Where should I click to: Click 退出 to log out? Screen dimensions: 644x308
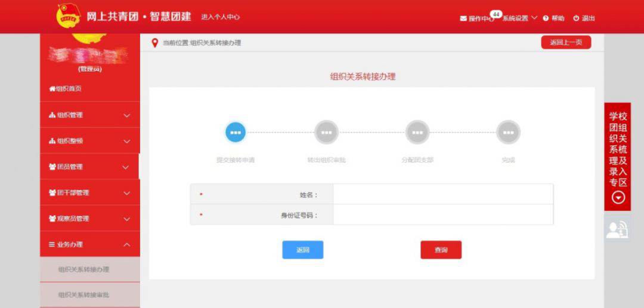coord(584,18)
